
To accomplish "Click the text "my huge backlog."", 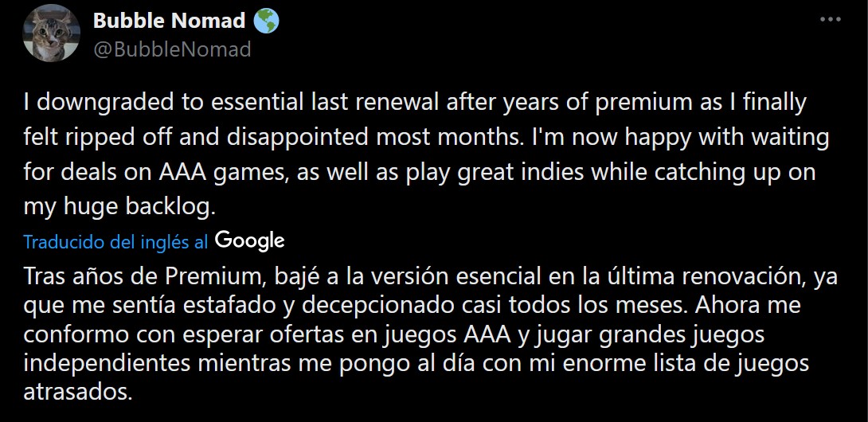I will pos(119,207).
